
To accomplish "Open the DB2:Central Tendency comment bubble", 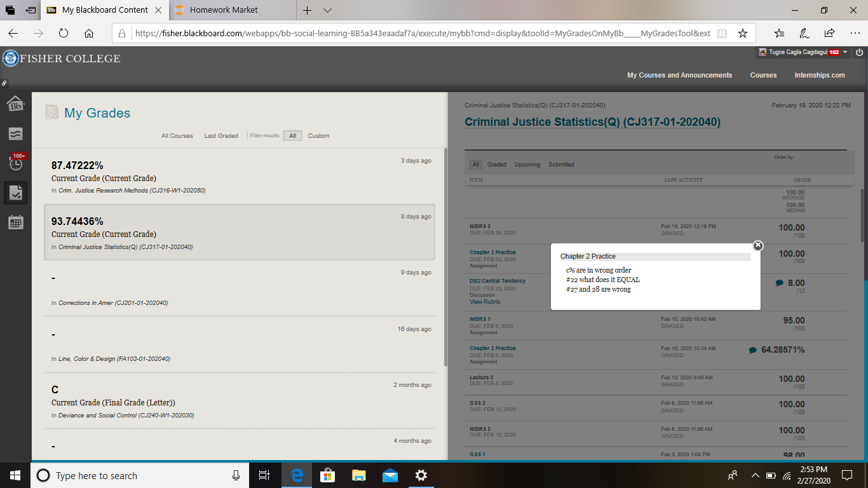I will 780,283.
